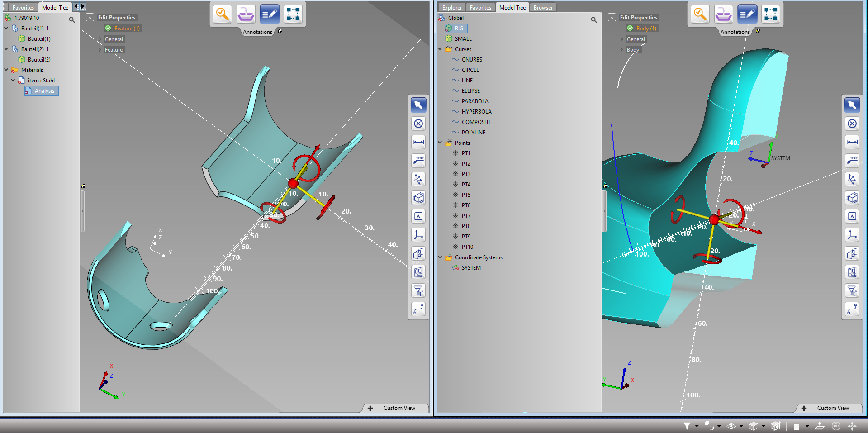The image size is (868, 433).
Task: Open the Annotations search tool
Action: tap(222, 14)
